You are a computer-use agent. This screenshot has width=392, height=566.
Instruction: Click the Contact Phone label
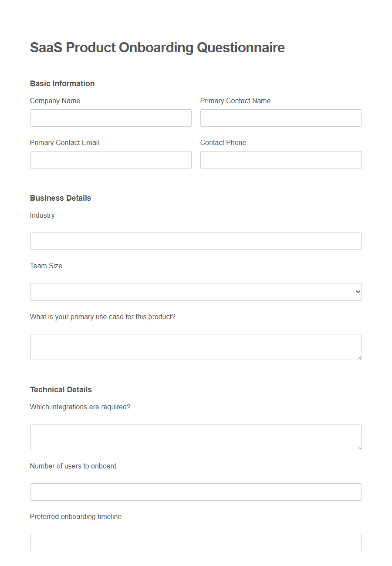223,142
